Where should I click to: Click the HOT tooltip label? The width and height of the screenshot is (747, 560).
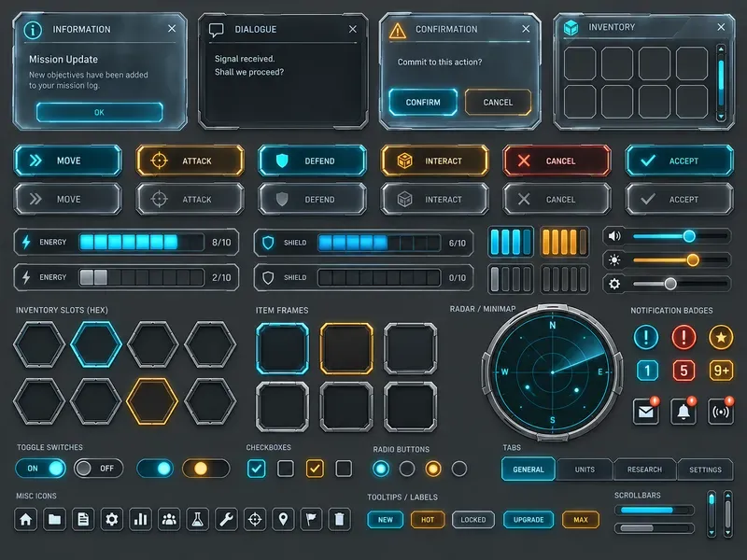point(428,520)
